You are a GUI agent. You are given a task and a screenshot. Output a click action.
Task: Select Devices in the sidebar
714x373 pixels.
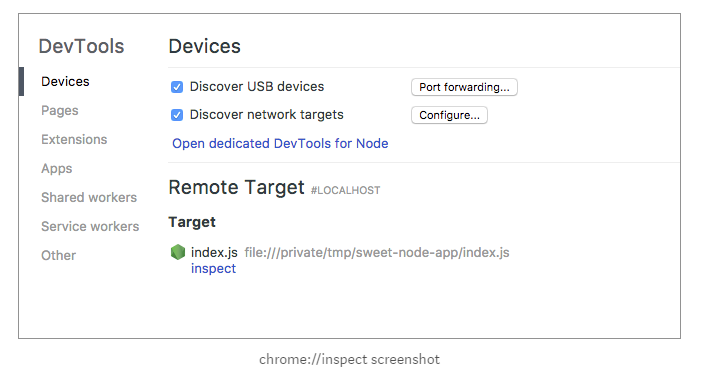[65, 82]
